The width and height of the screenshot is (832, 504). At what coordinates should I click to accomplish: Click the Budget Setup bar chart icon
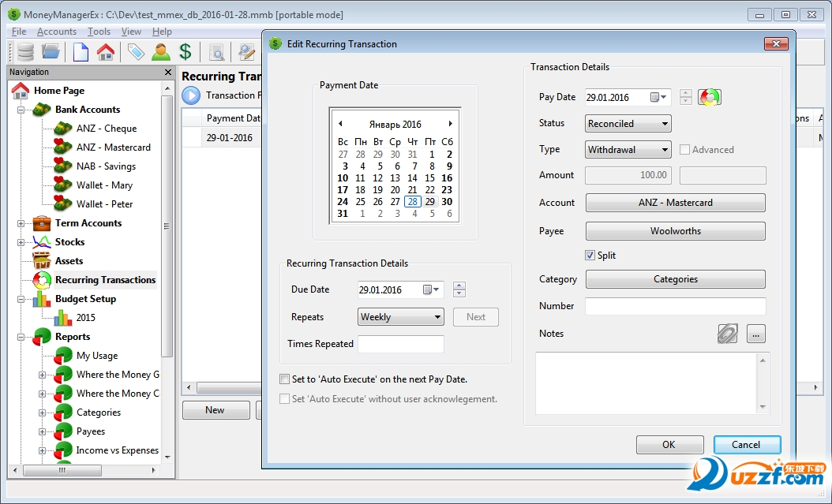pyautogui.click(x=41, y=299)
